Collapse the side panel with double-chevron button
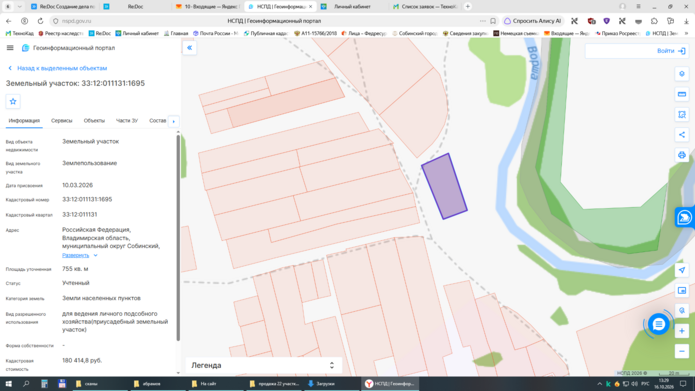 click(x=189, y=48)
